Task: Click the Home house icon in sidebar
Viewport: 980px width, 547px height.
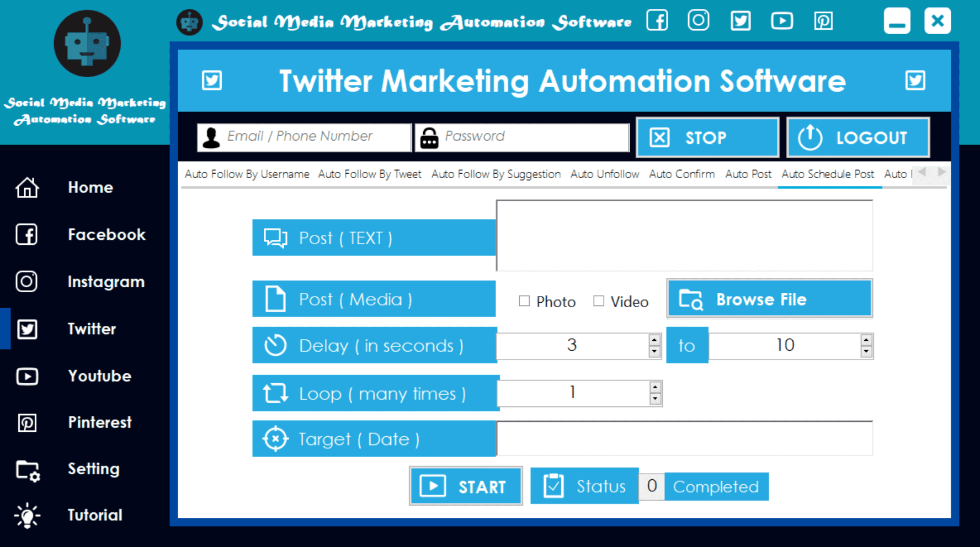Action: click(x=27, y=187)
